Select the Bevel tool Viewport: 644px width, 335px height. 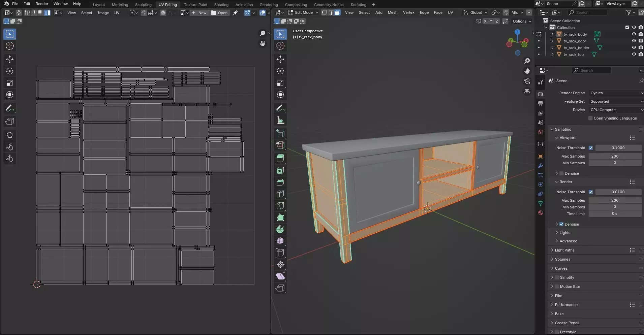pyautogui.click(x=280, y=182)
